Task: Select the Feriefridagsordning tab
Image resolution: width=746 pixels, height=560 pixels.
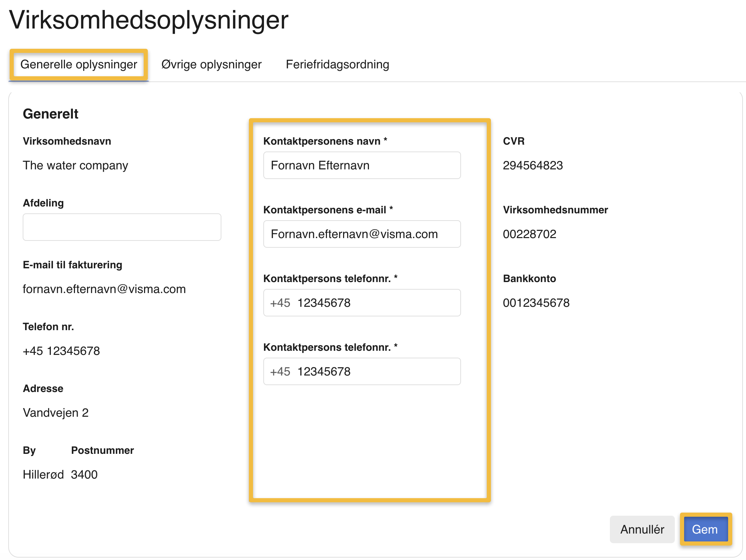Action: pos(337,65)
